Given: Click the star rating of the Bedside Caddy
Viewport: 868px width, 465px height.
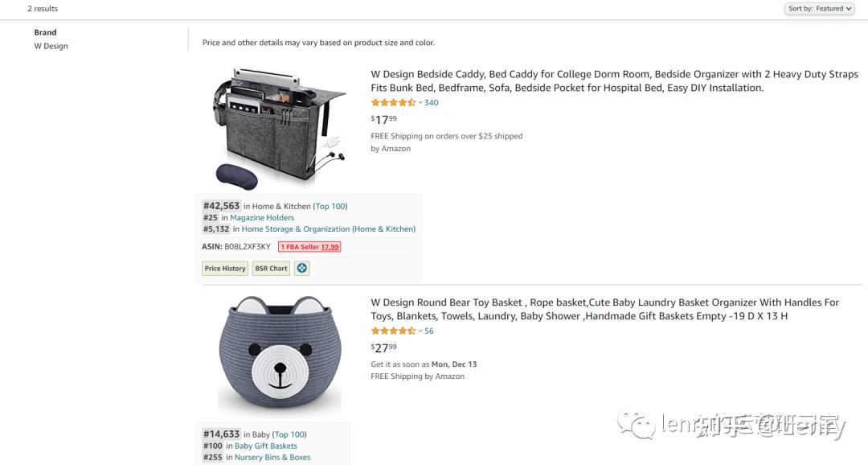Looking at the screenshot, I should (393, 103).
